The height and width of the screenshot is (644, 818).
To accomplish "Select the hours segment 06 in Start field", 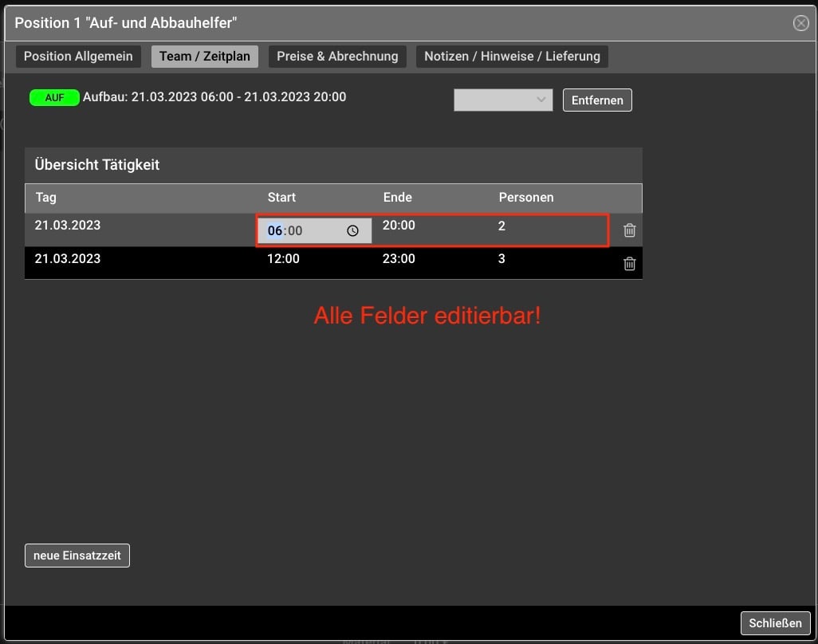I will [x=275, y=231].
